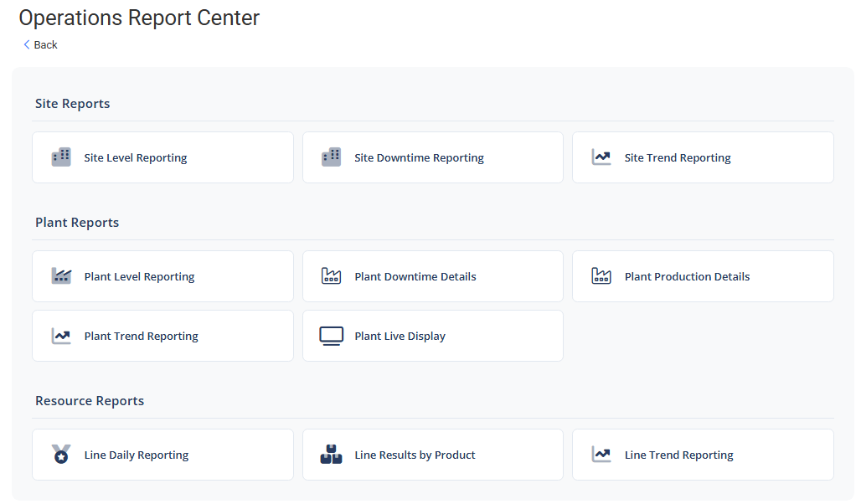Select the Plant Production Details report

pyautogui.click(x=687, y=276)
